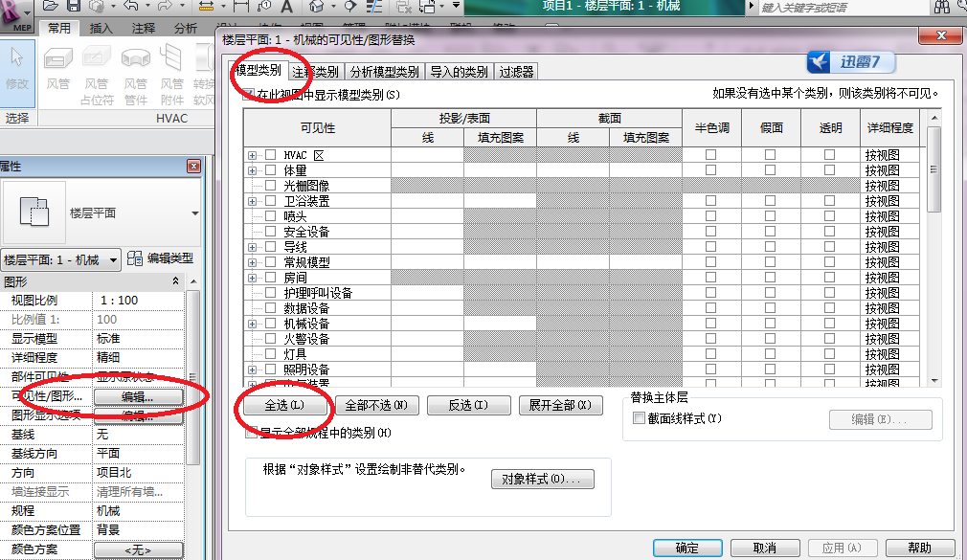The height and width of the screenshot is (560, 967).
Task: Click the Save icon in quick access toolbar
Action: click(74, 6)
